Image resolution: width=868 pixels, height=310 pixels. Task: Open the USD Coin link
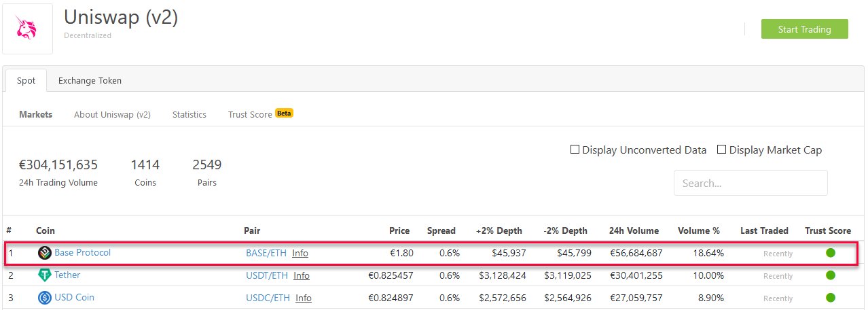[x=74, y=297]
